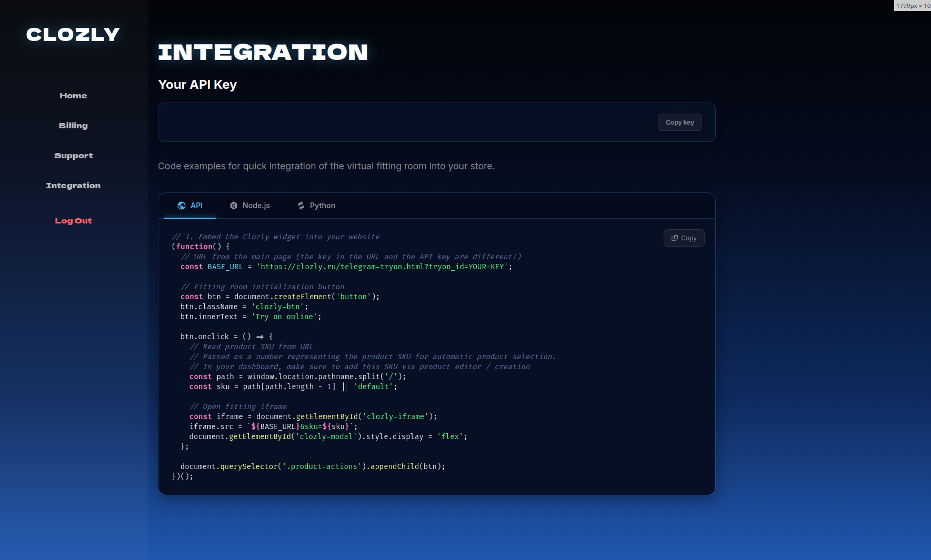This screenshot has width=931, height=560.
Task: Click the line defining const sku
Action: pos(293,386)
